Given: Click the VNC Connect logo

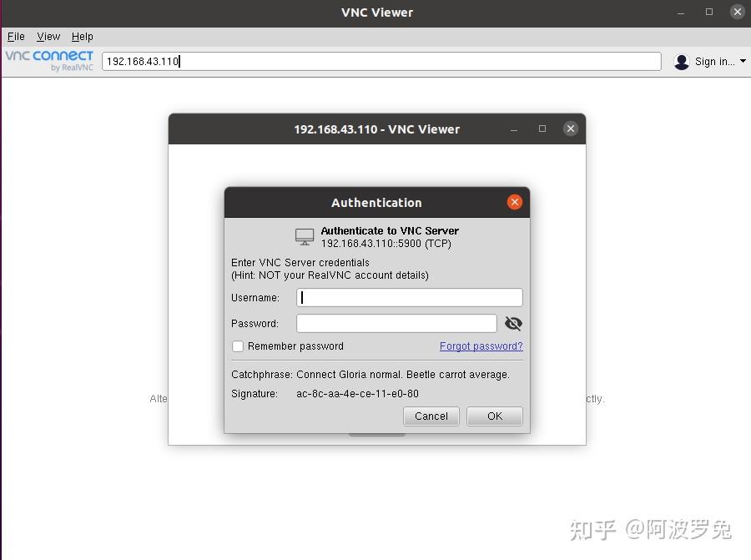Looking at the screenshot, I should (48, 59).
